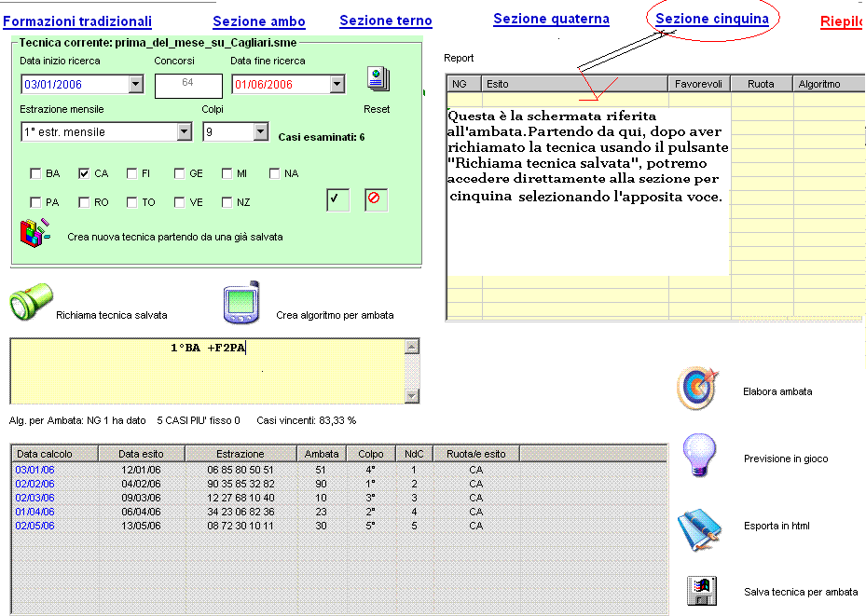Click Crea nuova tecnica partendo da una già salvata
The image size is (866, 616).
point(175,237)
